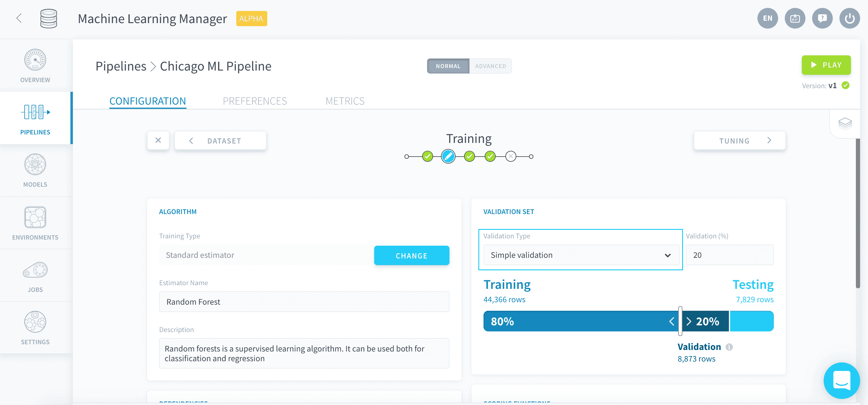Switch to Normal mode
The height and width of the screenshot is (405, 868).
pos(448,66)
